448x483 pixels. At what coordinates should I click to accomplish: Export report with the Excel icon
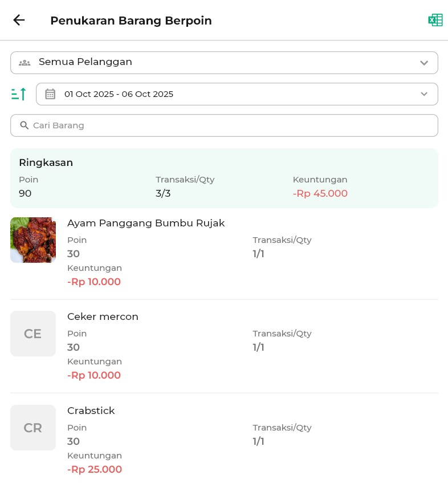click(435, 21)
